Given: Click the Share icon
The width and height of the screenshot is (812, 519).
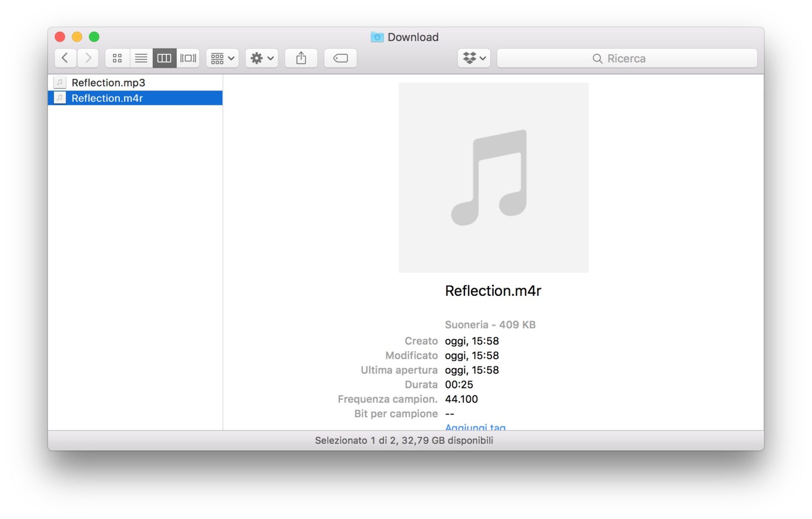Looking at the screenshot, I should click(x=301, y=58).
